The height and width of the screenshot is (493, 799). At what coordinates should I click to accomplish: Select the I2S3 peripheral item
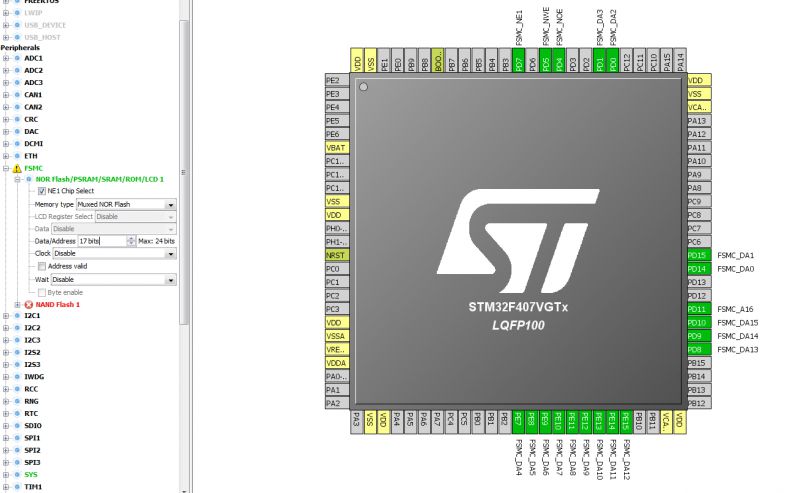(x=32, y=365)
